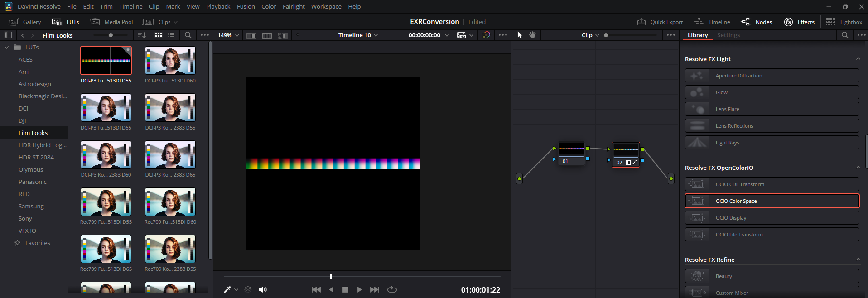The image size is (868, 298).
Task: Select the OCIO CDL Transform effect
Action: (772, 184)
